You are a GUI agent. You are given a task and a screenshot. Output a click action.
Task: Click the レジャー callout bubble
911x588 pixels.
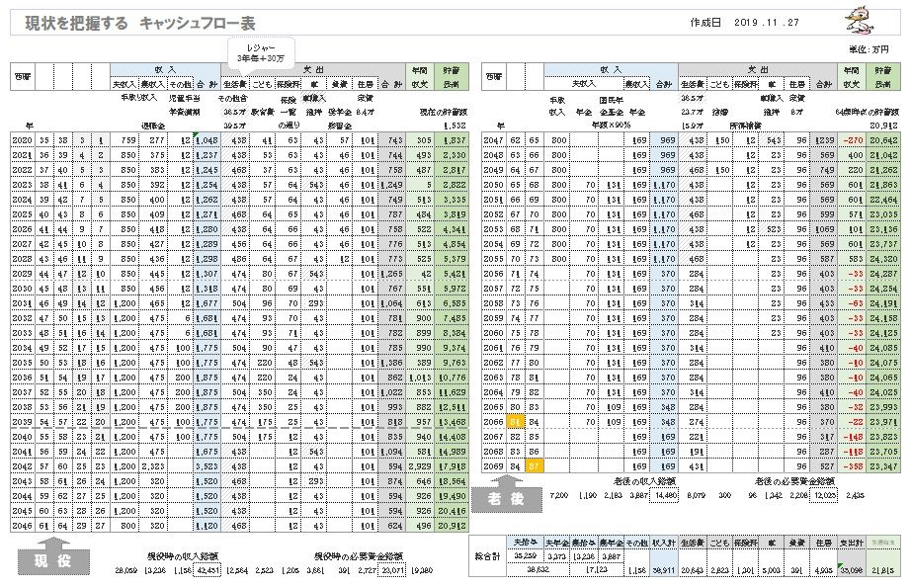261,52
